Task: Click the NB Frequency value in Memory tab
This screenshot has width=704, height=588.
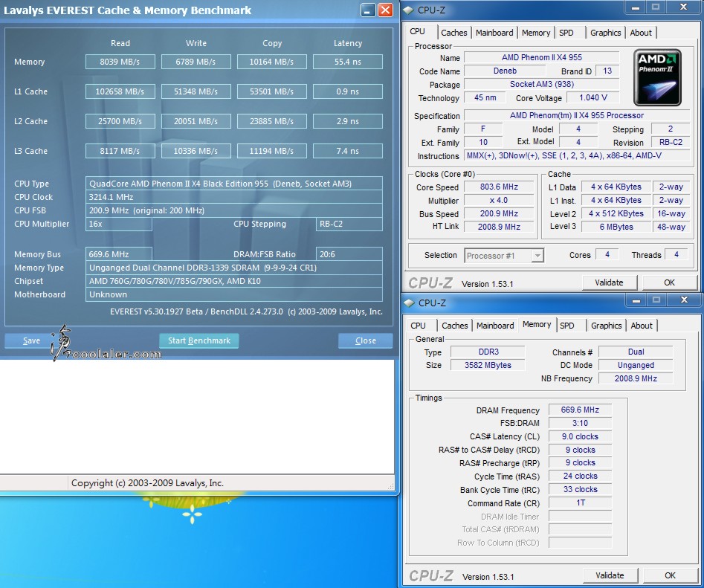Action: [636, 378]
